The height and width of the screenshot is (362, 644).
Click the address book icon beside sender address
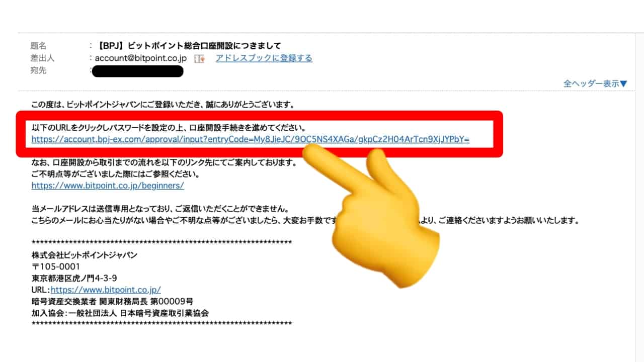point(199,58)
